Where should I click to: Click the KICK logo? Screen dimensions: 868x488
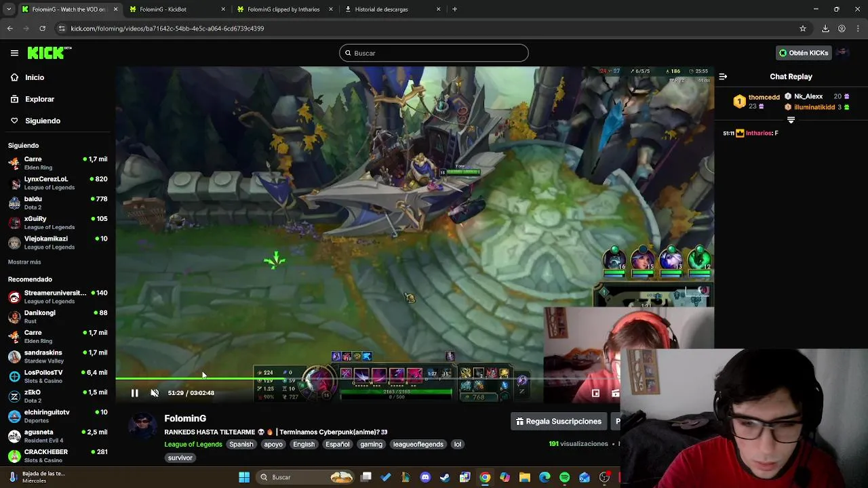(x=49, y=53)
